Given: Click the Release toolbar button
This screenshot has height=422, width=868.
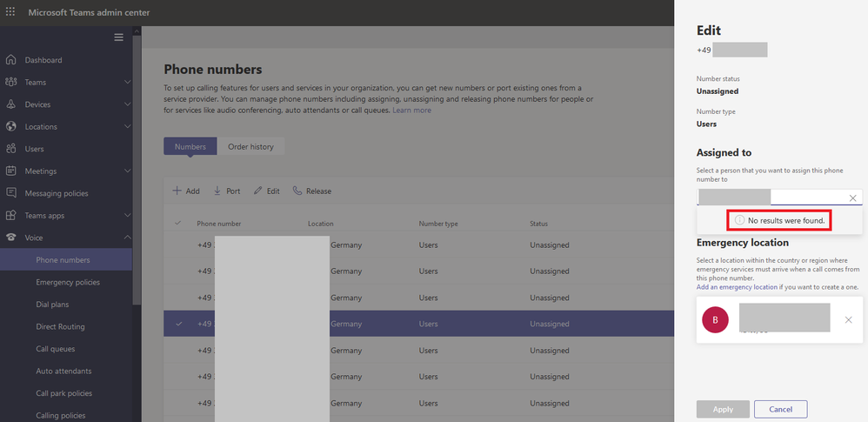Looking at the screenshot, I should [x=312, y=191].
